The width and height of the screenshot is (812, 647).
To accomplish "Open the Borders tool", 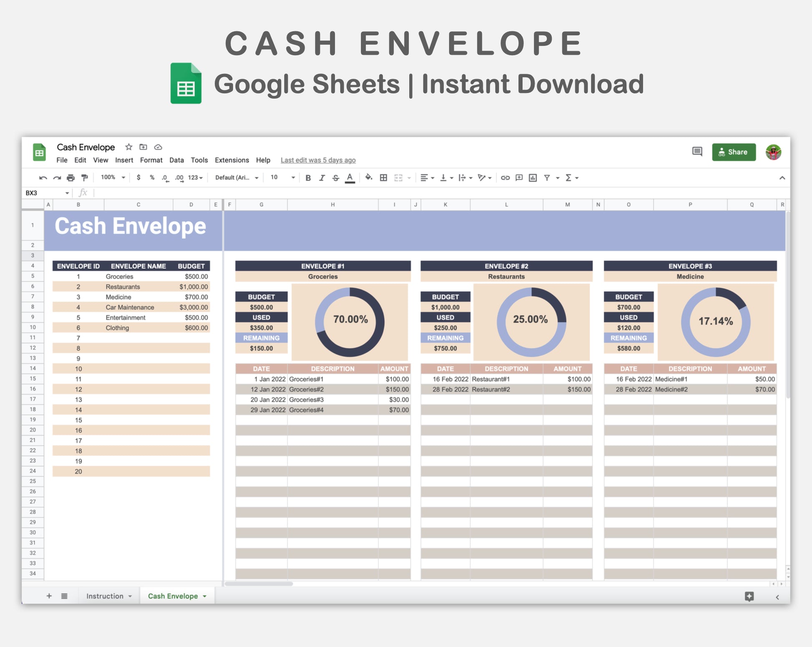I will [x=383, y=178].
